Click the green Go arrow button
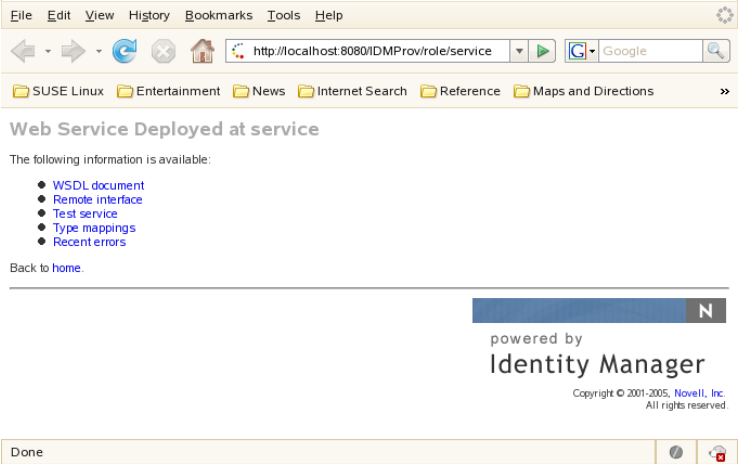Image resolution: width=740 pixels, height=464 pixels. pyautogui.click(x=542, y=51)
